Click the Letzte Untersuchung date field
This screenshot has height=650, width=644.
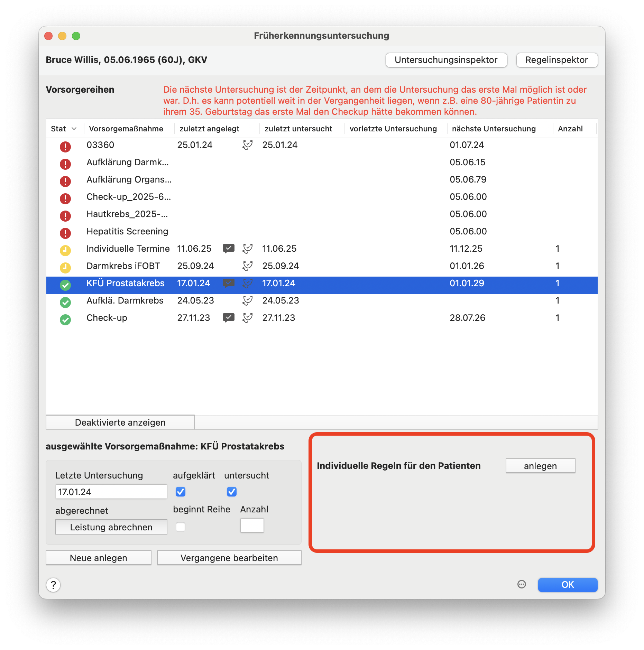pos(111,492)
